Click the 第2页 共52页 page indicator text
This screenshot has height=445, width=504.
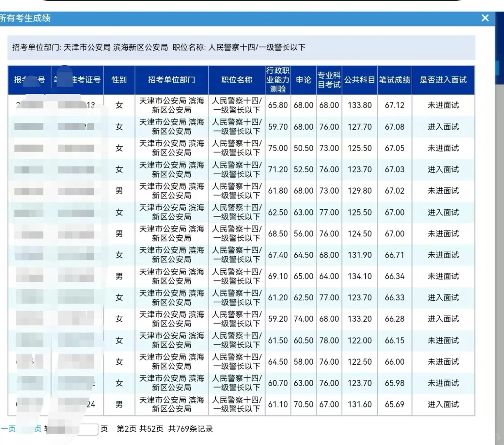click(140, 429)
